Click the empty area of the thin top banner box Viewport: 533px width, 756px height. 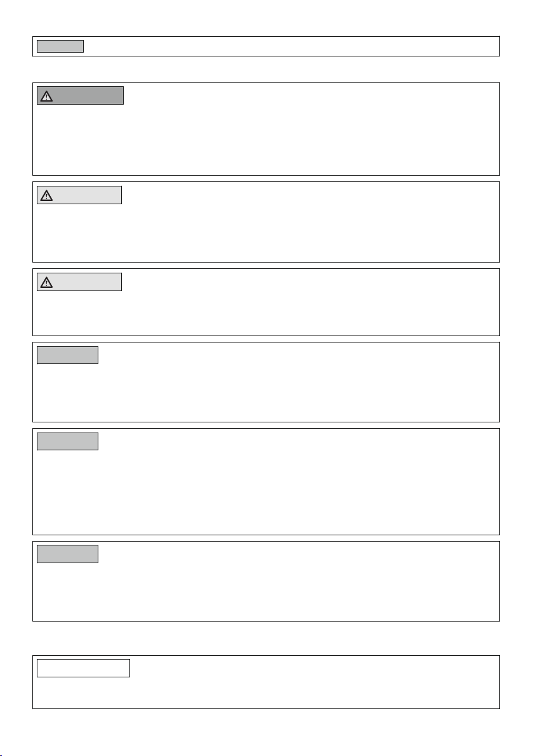tap(289, 46)
